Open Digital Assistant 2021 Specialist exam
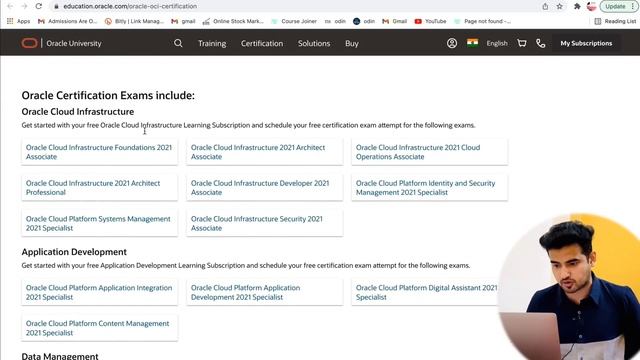The image size is (640, 360). (x=427, y=292)
